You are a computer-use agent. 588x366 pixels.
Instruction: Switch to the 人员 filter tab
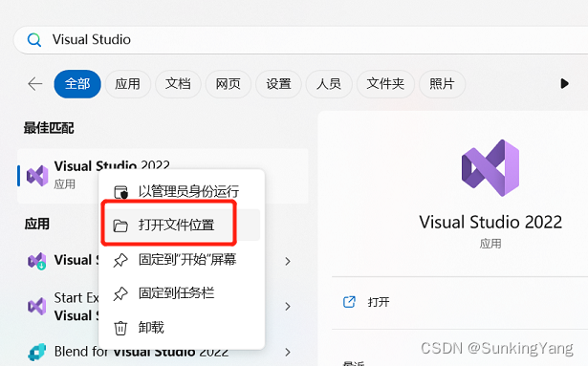(x=329, y=84)
